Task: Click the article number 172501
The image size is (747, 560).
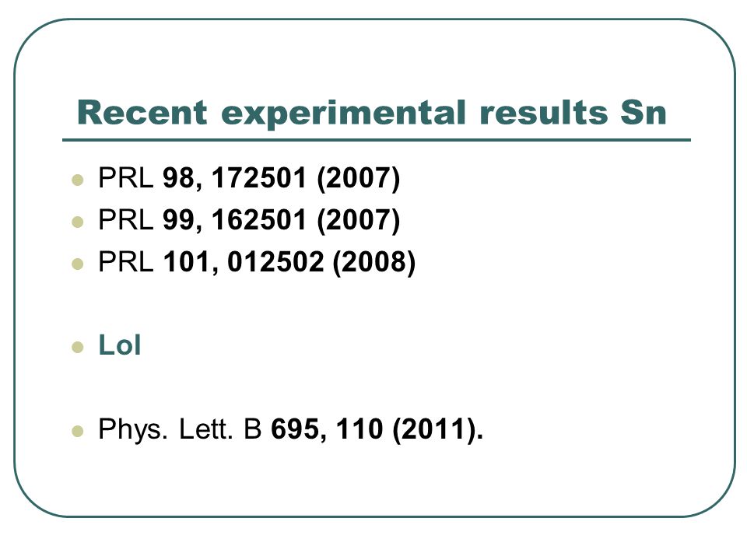Action: tap(258, 178)
